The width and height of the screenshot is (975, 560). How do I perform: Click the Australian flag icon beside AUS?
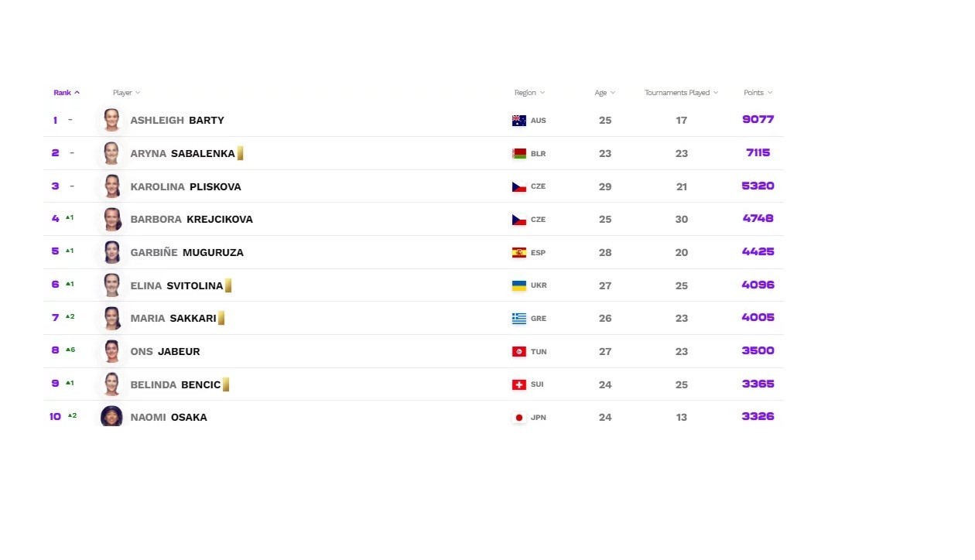[518, 121]
